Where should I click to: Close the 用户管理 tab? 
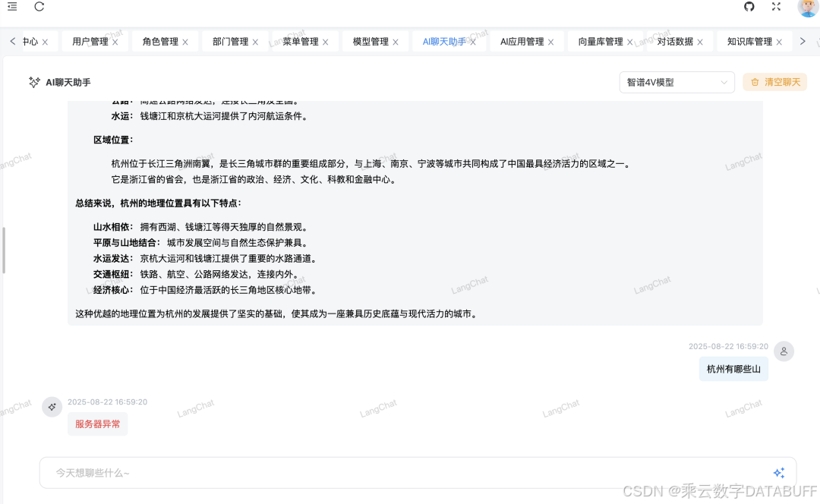[x=115, y=42]
